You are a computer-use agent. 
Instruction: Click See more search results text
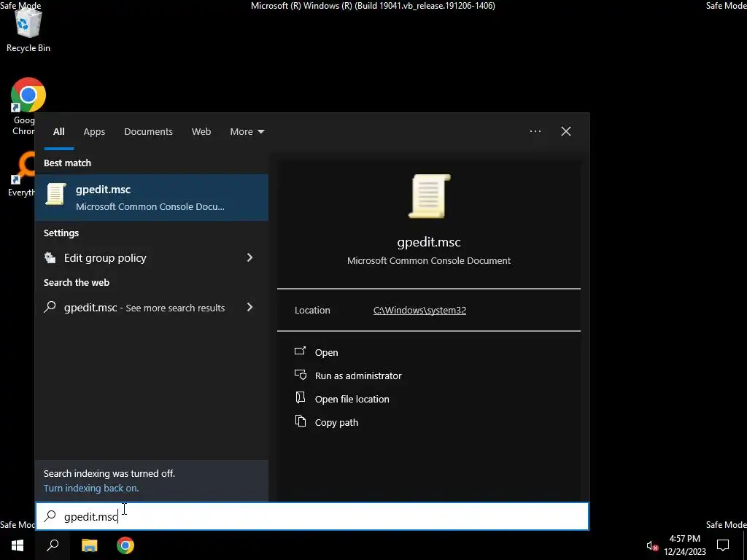pos(175,308)
